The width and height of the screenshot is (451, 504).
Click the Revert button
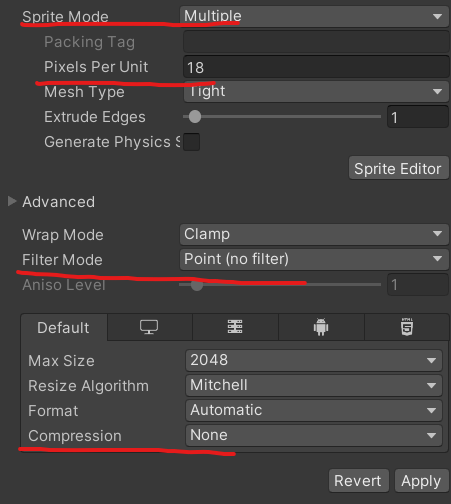point(358,481)
